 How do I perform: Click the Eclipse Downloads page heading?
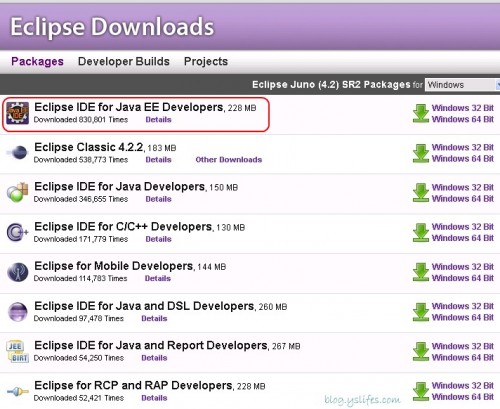pyautogui.click(x=112, y=27)
